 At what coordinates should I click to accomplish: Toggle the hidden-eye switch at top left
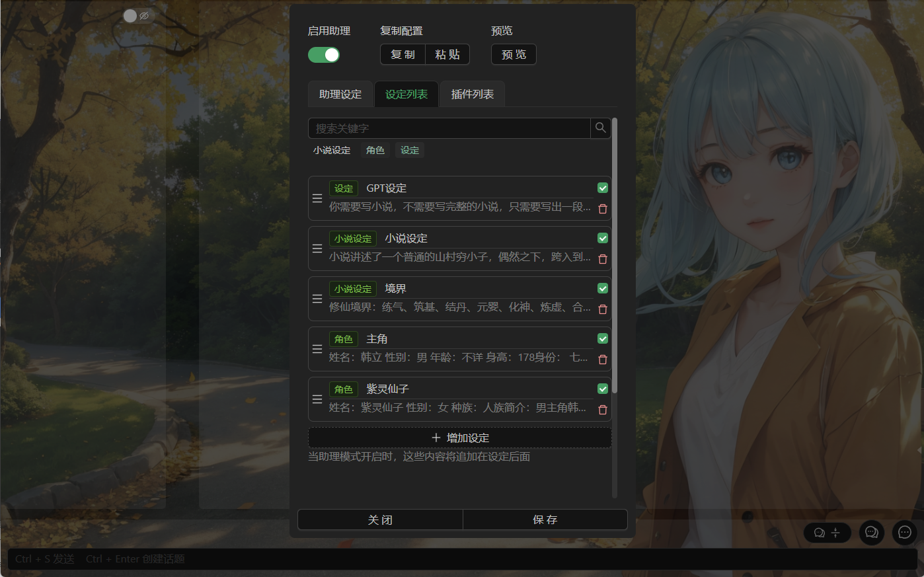(137, 15)
